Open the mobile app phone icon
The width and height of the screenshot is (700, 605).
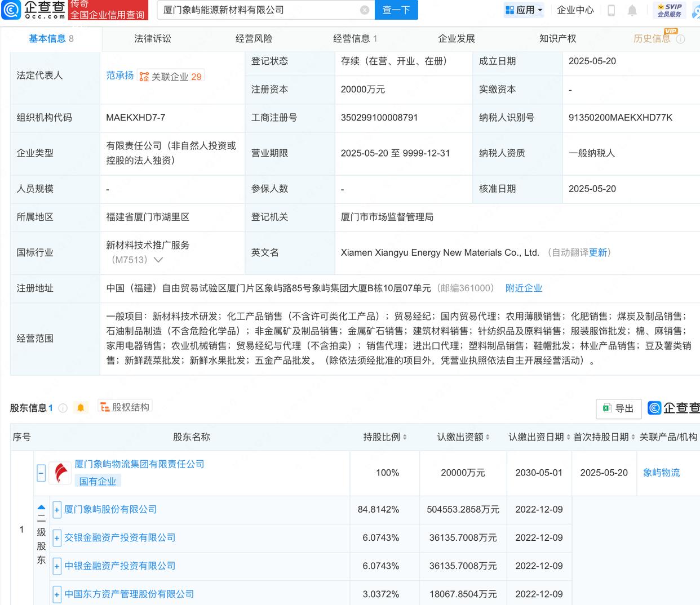611,10
